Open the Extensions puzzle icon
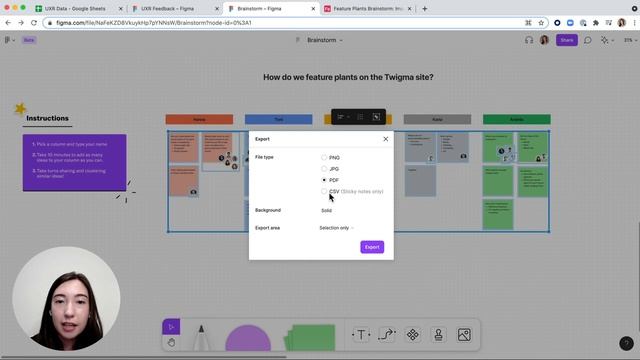Image resolution: width=640 pixels, height=360 pixels. click(x=596, y=23)
